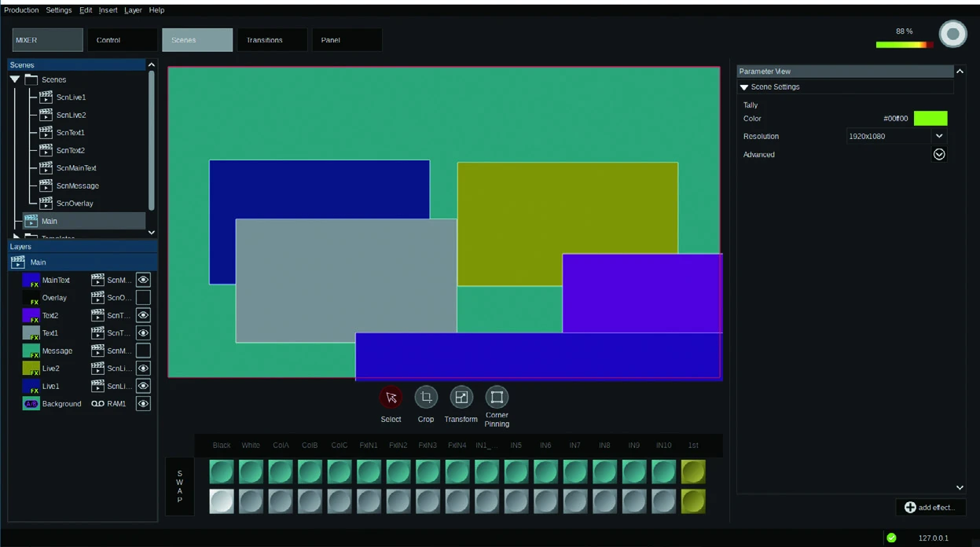Enable the Message layer visibility
Image resolution: width=980 pixels, height=547 pixels.
[143, 351]
